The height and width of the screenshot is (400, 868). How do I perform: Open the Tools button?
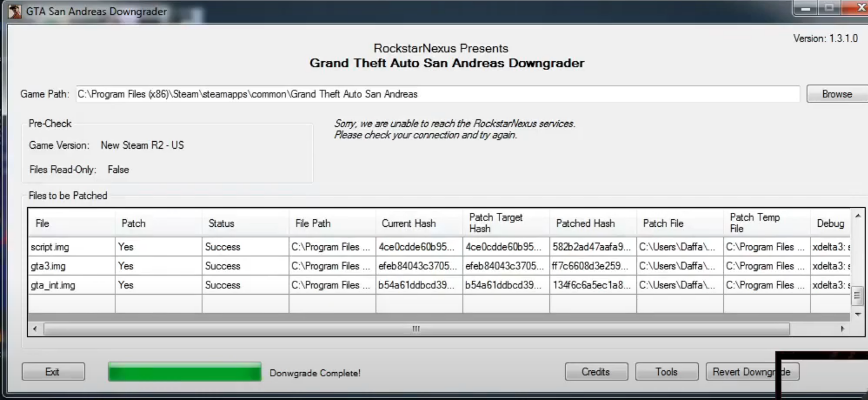[x=666, y=372]
